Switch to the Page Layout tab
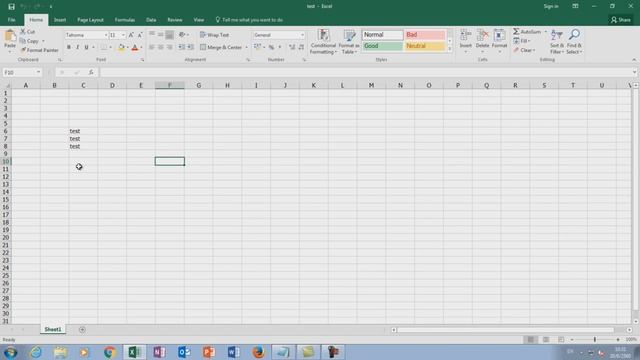 pos(90,20)
